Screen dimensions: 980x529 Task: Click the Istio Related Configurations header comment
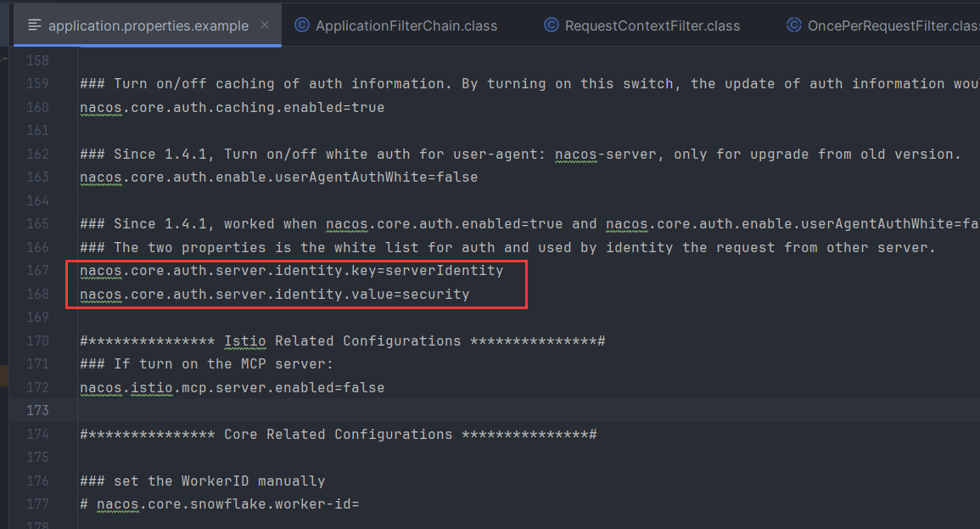coord(343,340)
